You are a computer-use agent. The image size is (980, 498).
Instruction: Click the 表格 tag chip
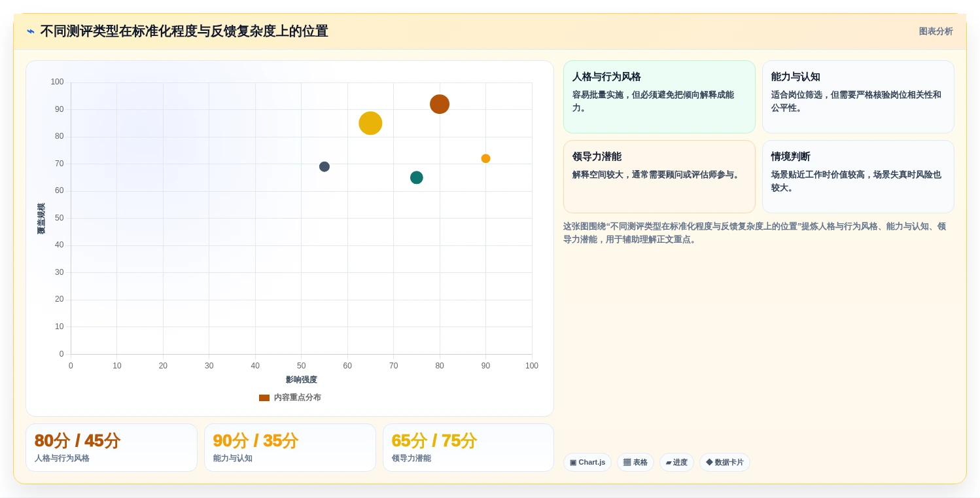(x=635, y=463)
